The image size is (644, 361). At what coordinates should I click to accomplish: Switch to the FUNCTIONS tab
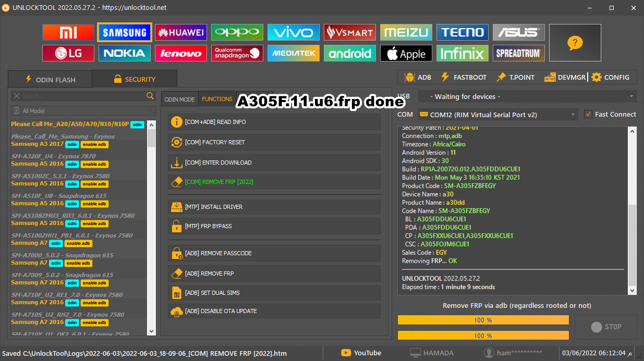[x=217, y=99]
